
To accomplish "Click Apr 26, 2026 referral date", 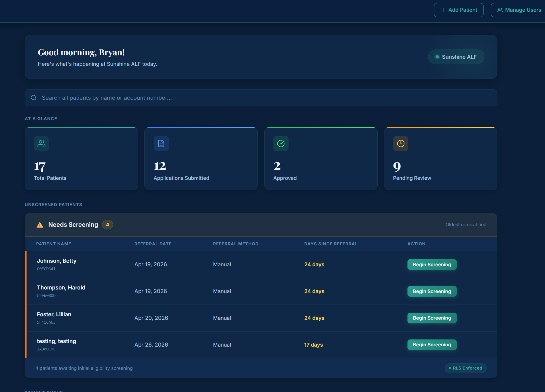I will tap(151, 345).
